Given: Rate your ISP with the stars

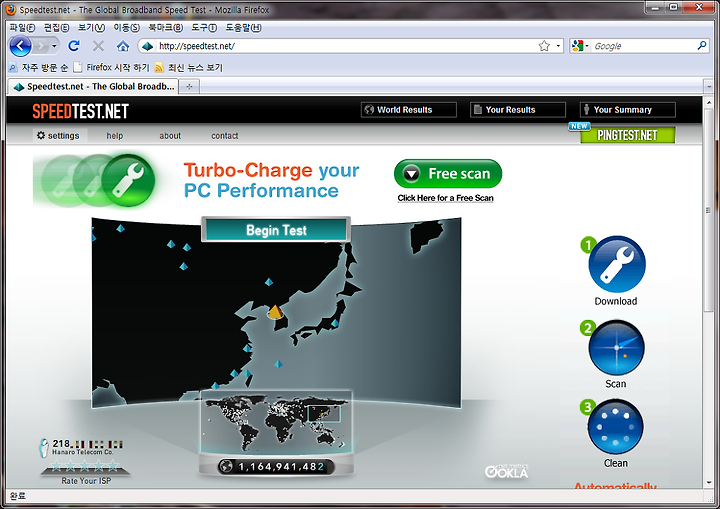Looking at the screenshot, I should pos(85,466).
